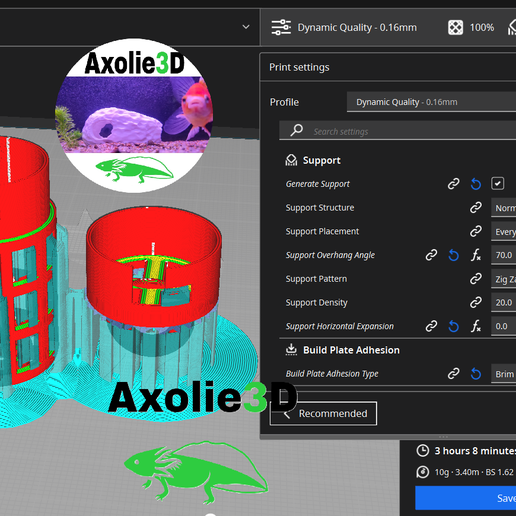Click the 3 hours 8 minutes estimate
Screen dimensions: 516x516
point(475,451)
